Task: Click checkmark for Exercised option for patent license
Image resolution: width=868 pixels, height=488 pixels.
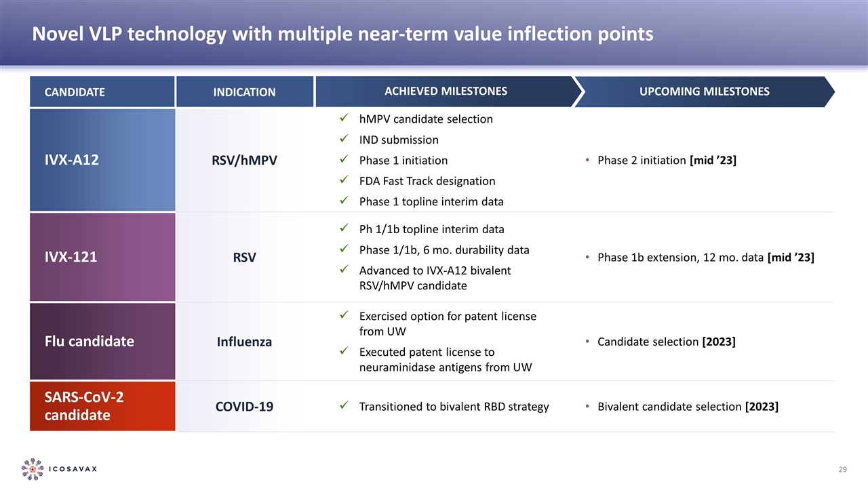Action: click(344, 316)
